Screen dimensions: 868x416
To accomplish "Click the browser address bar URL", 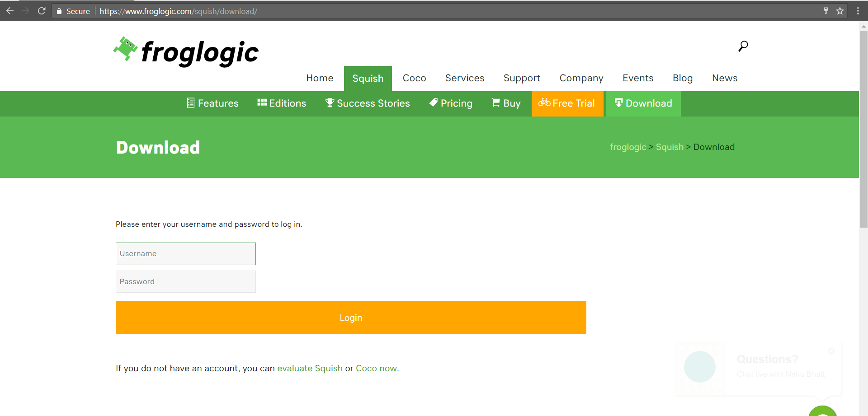I will pyautogui.click(x=178, y=11).
